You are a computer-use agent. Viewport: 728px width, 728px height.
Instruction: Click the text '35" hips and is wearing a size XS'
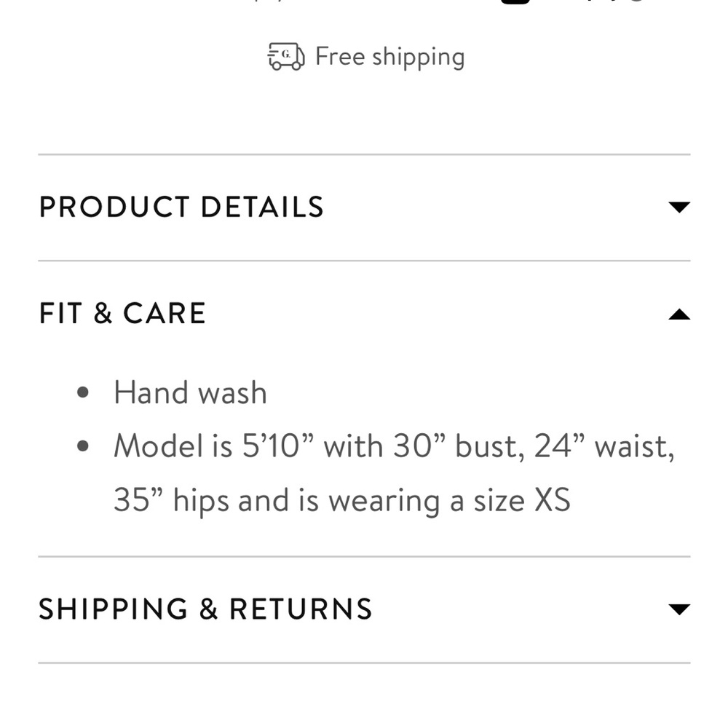(342, 501)
